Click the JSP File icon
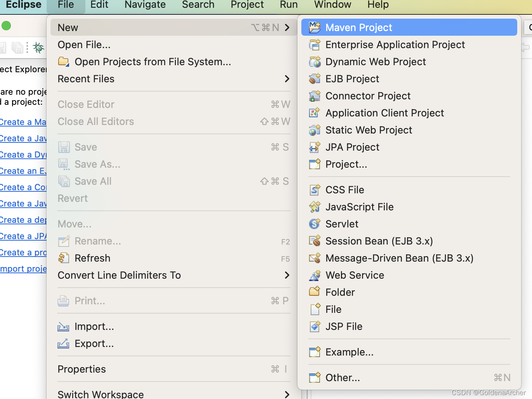The height and width of the screenshot is (399, 532). [315, 326]
